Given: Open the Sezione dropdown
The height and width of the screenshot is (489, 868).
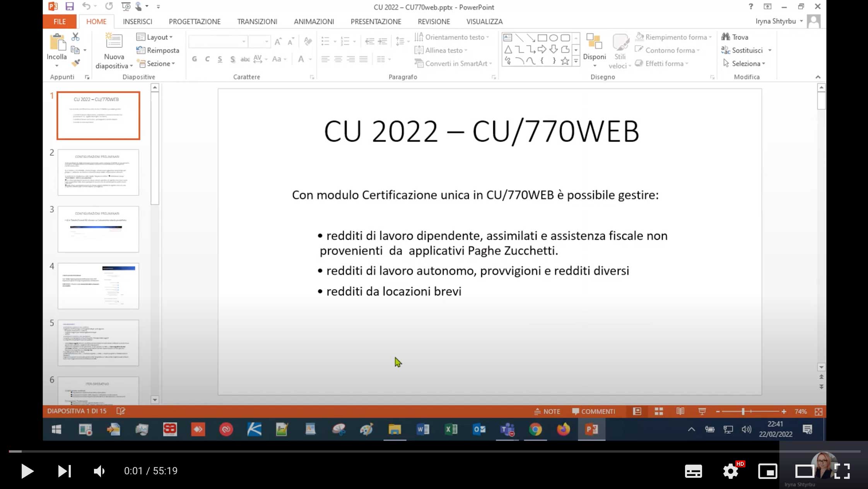Looking at the screenshot, I should tap(156, 63).
